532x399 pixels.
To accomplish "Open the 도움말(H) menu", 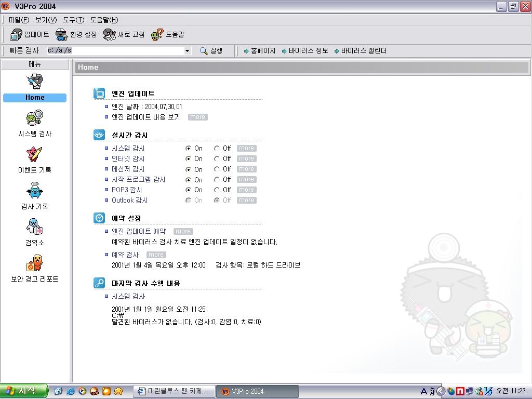I will pyautogui.click(x=104, y=20).
